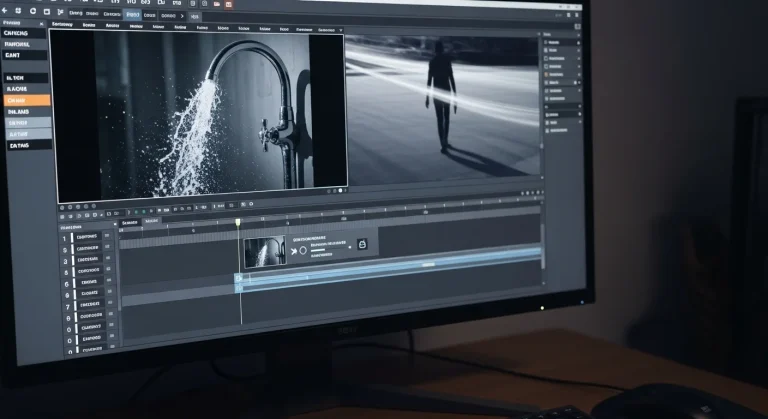Click the orange icon in the right panel list
This screenshot has width=768, height=419.
pos(547,74)
